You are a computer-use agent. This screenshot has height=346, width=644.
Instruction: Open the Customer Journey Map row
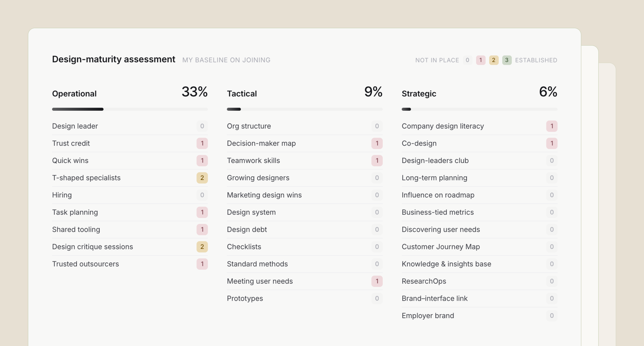pos(479,247)
